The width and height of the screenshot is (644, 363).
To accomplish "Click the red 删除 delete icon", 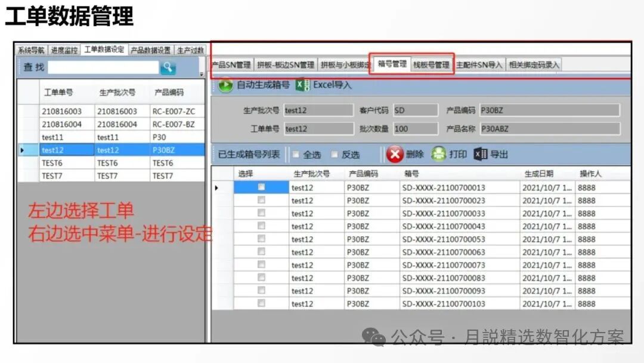I will pyautogui.click(x=394, y=153).
